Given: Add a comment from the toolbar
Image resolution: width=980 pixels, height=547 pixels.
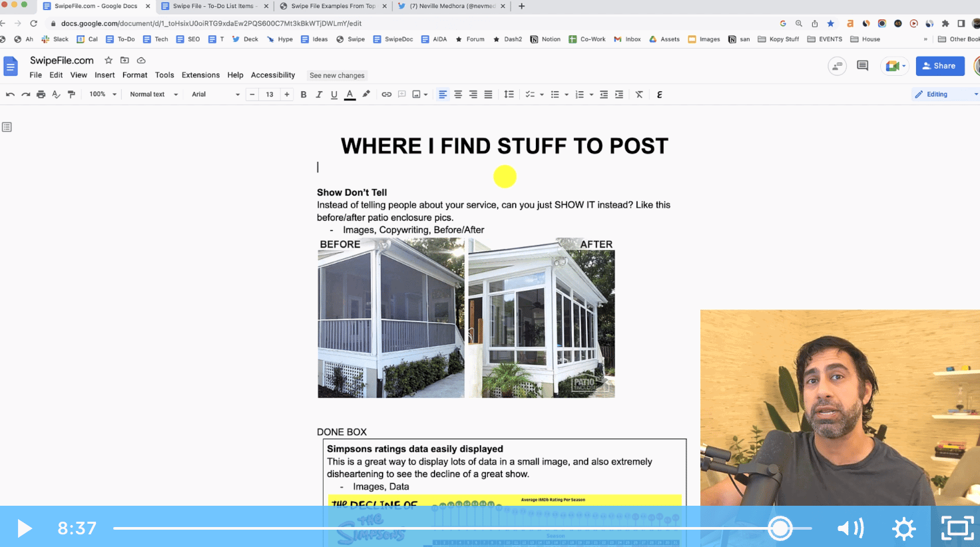Looking at the screenshot, I should (x=402, y=94).
